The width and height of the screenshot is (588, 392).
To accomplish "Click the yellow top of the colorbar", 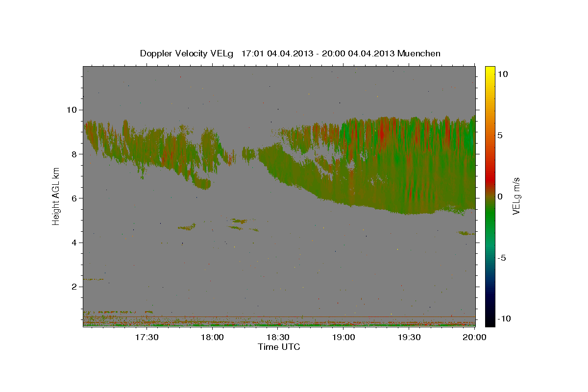I will [490, 71].
